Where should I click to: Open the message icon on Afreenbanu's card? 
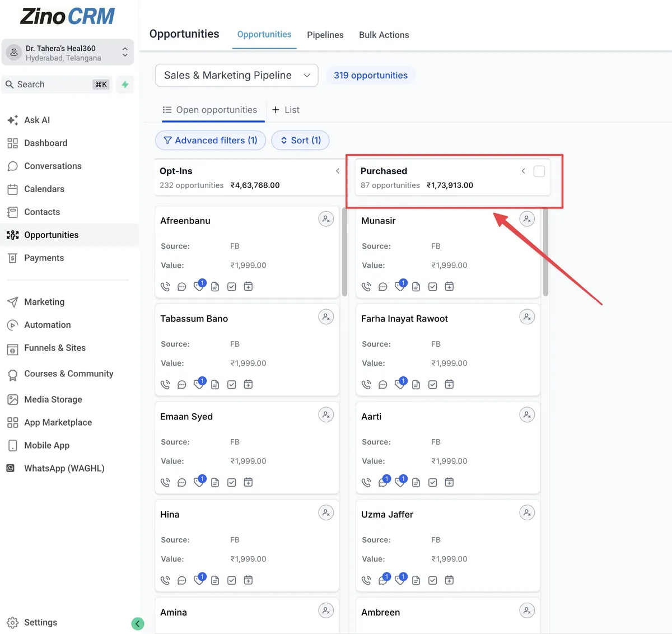(182, 287)
